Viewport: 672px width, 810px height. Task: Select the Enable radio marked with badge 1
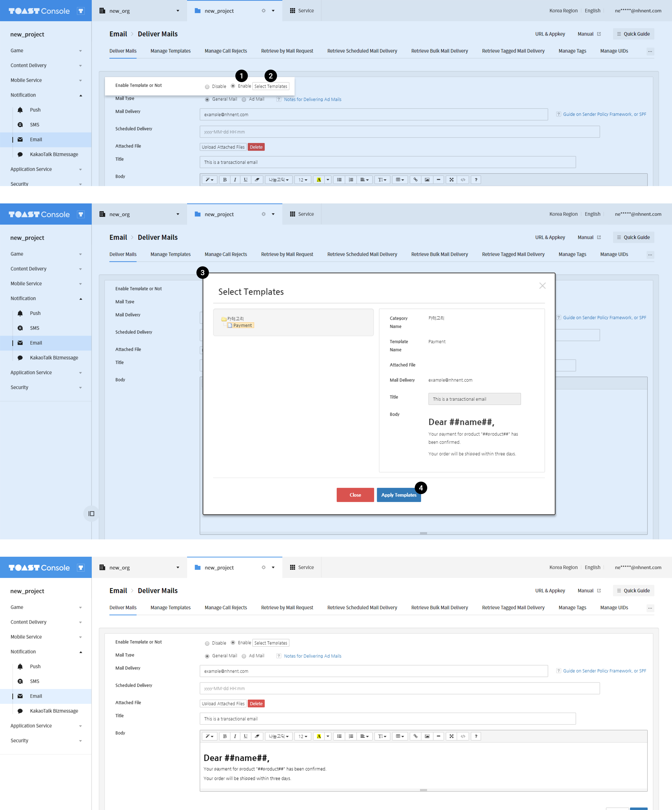233,86
